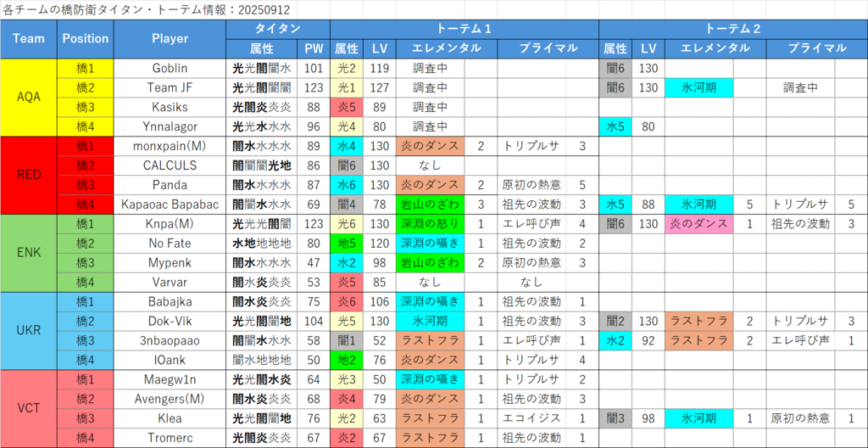Select the green ENK team cell
Viewport: 868px width, 448px height.
[29, 253]
